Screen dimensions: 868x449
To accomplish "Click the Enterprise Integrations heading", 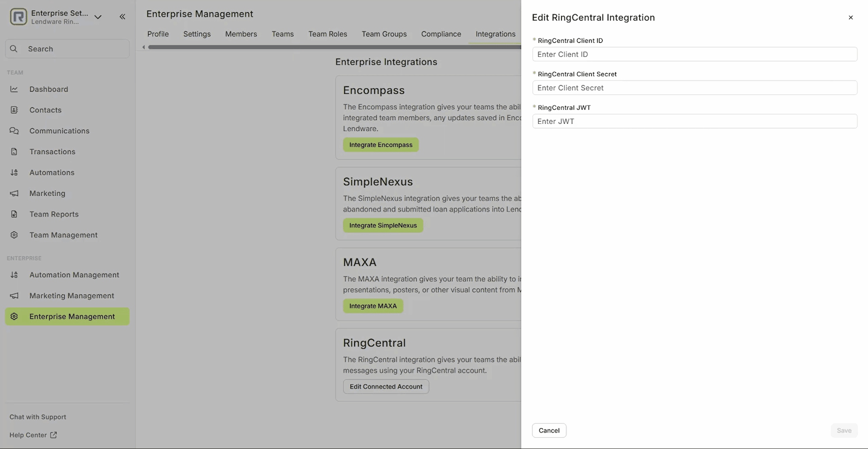I will click(x=386, y=62).
